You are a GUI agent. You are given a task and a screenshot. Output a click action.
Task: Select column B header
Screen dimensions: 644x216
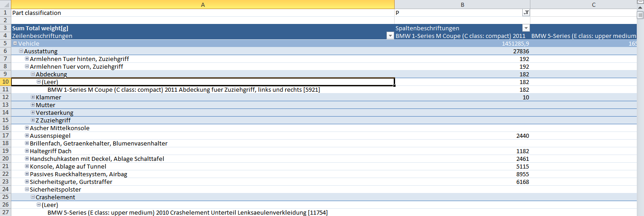[462, 5]
